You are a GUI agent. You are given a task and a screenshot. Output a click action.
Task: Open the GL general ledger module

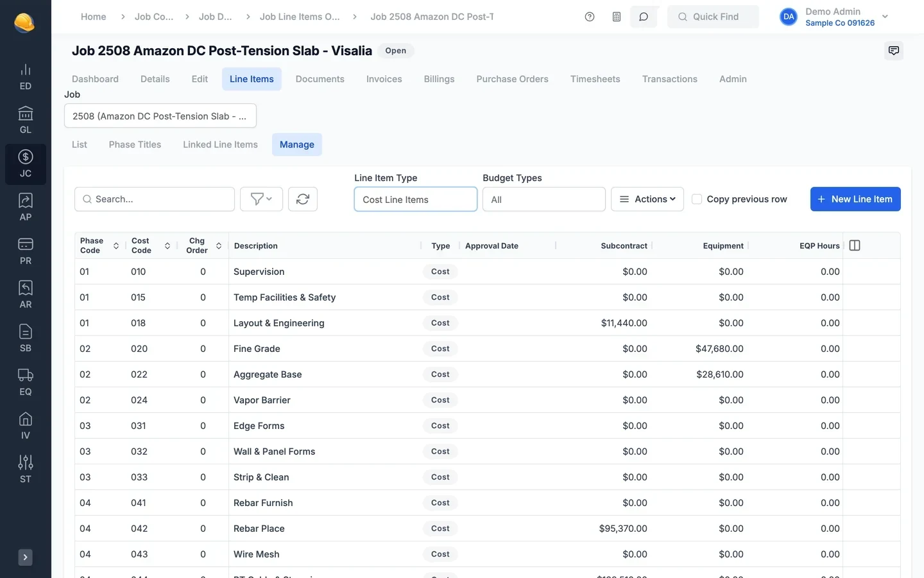click(25, 121)
